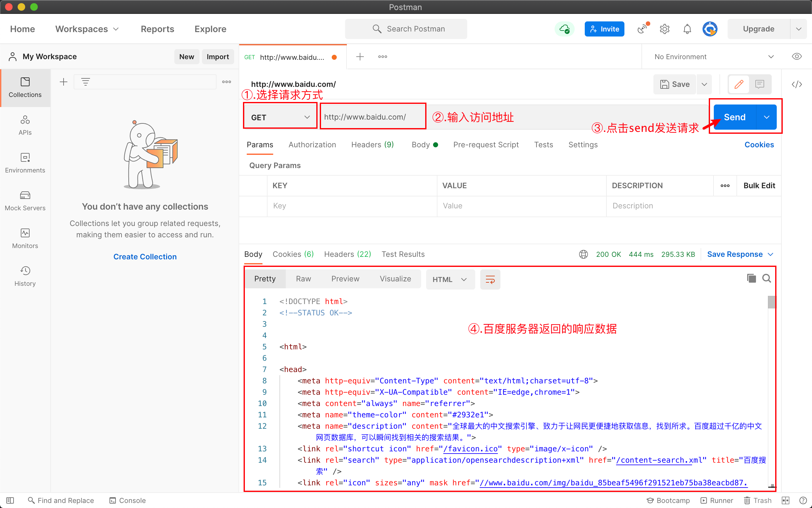Open the help question mark icon

point(803,500)
